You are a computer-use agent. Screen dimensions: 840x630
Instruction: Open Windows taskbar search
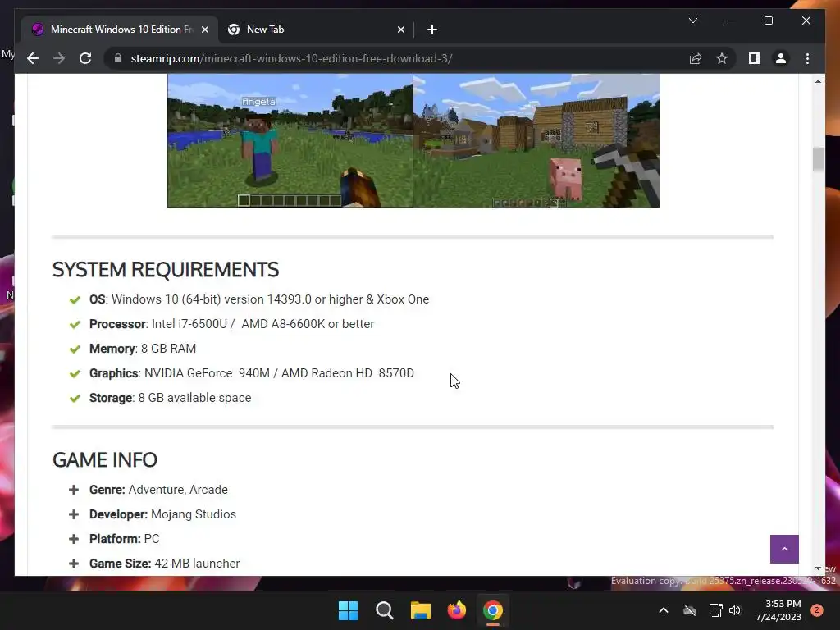pos(384,610)
